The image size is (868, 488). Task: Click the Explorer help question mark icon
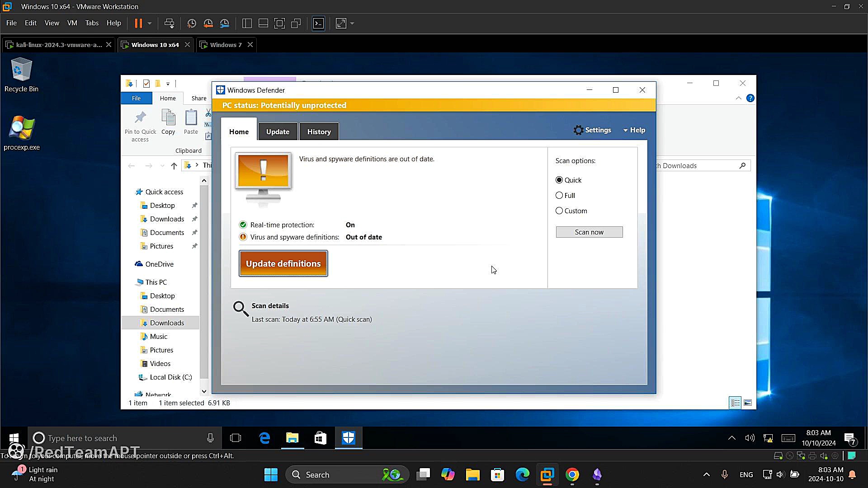click(750, 98)
